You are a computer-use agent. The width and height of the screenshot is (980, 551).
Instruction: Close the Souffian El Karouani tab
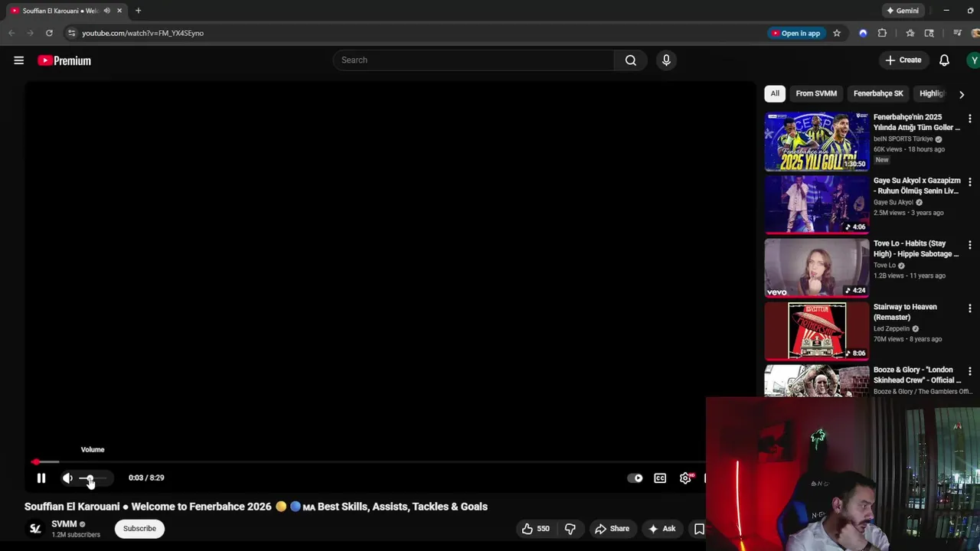coord(119,11)
